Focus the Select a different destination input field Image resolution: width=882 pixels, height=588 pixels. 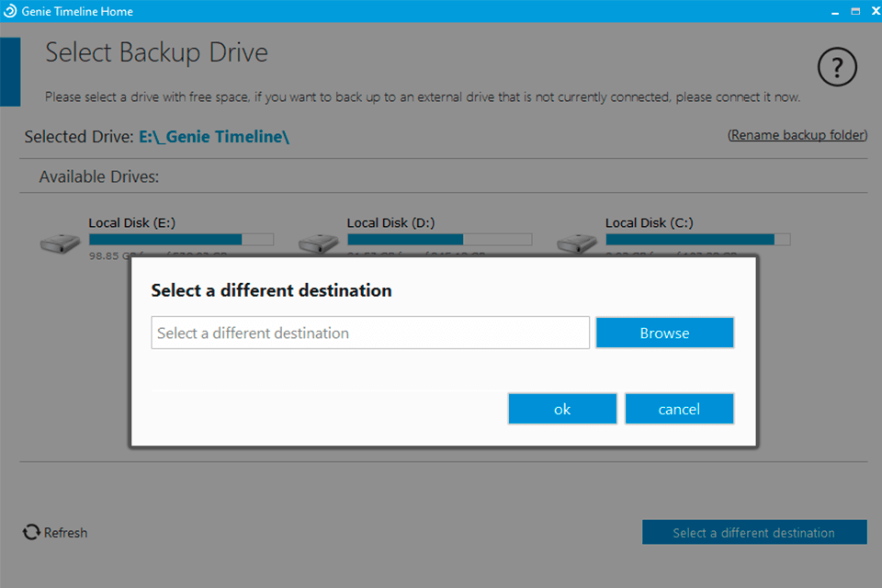coord(370,333)
